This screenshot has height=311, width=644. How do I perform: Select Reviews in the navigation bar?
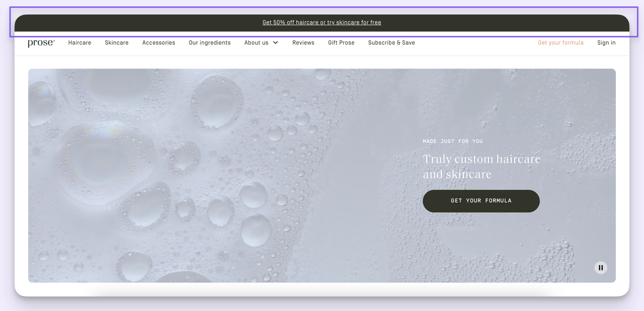click(303, 43)
